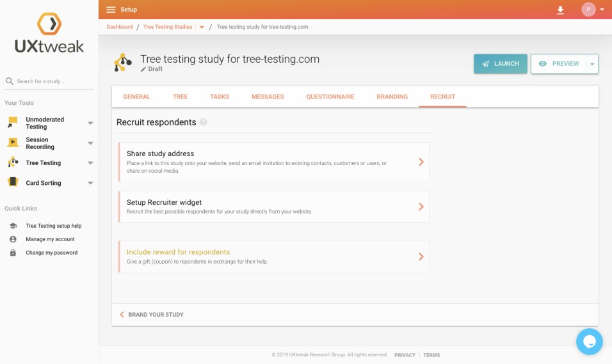Focus the Search for a study field

point(49,81)
